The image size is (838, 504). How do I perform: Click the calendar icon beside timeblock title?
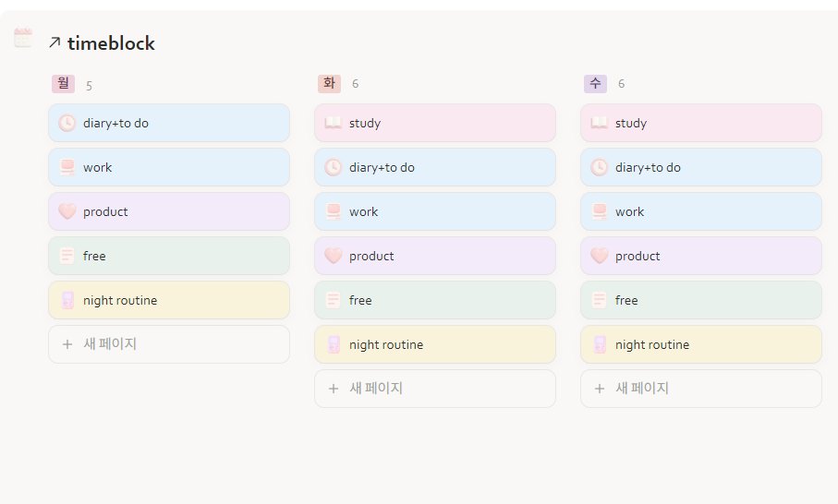[x=23, y=38]
